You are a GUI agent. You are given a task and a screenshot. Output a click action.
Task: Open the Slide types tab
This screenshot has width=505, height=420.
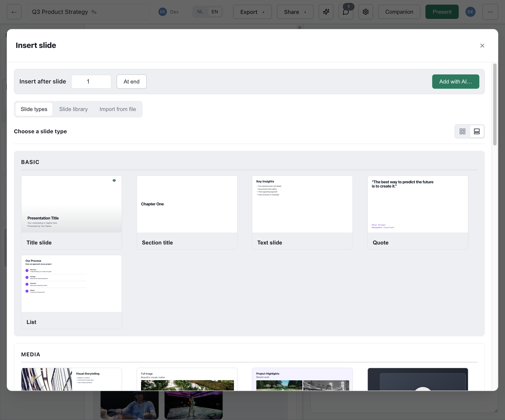click(34, 109)
